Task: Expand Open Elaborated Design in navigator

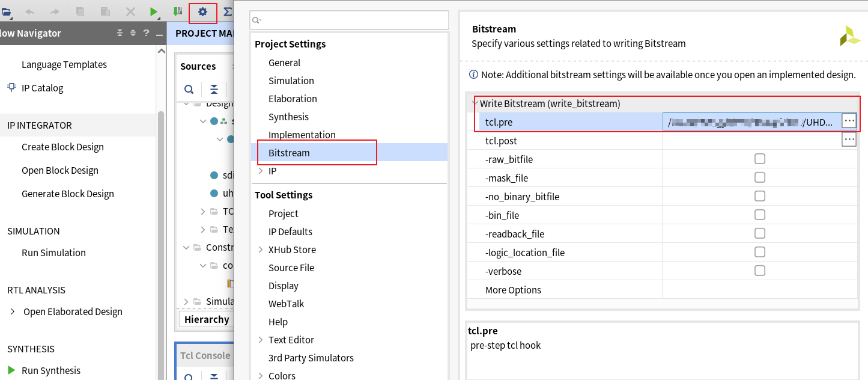Action: (13, 311)
